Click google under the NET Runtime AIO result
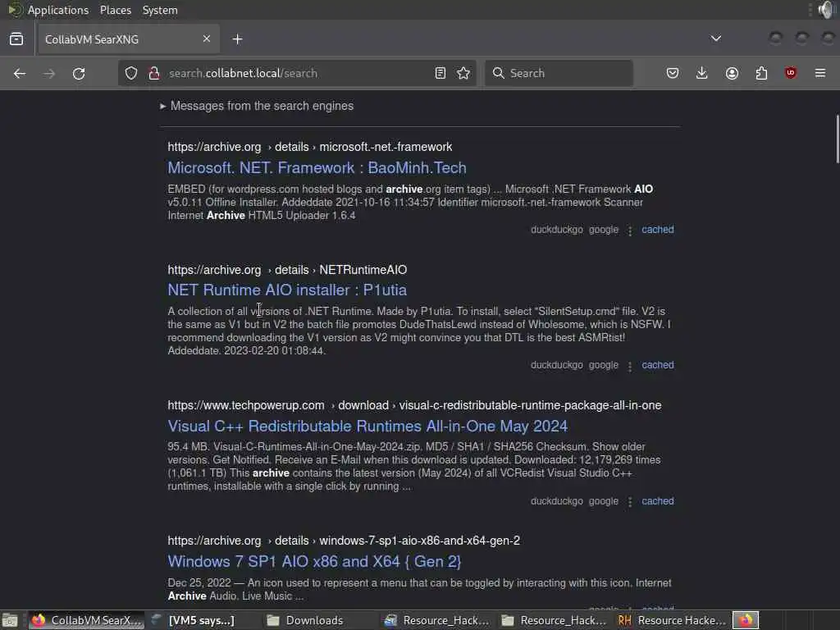This screenshot has height=630, width=840. (604, 365)
